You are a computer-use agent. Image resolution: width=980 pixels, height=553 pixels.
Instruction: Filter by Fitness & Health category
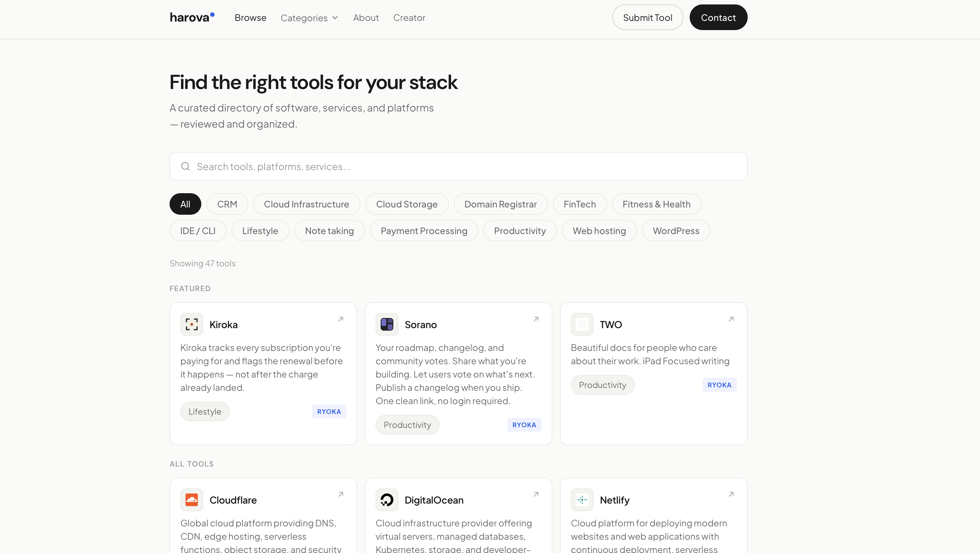657,204
